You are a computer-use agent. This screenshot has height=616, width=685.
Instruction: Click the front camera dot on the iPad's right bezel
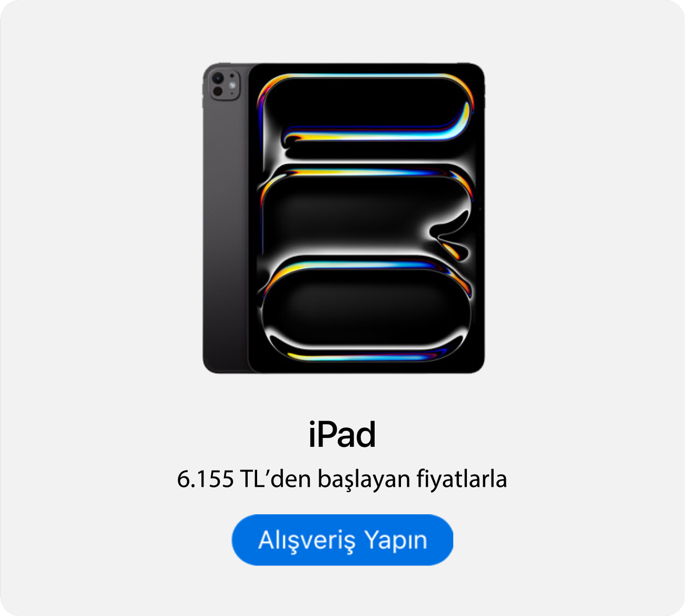click(x=480, y=209)
